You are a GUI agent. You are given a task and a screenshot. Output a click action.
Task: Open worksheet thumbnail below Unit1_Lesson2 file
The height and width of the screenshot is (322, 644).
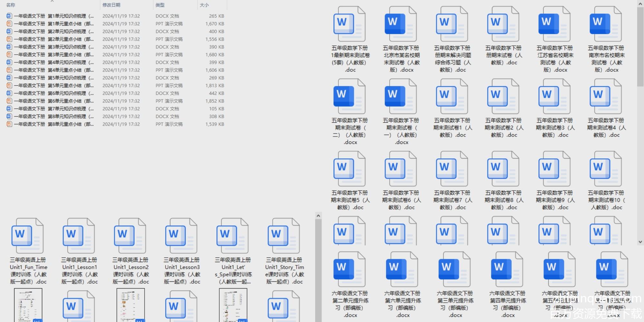(130, 305)
